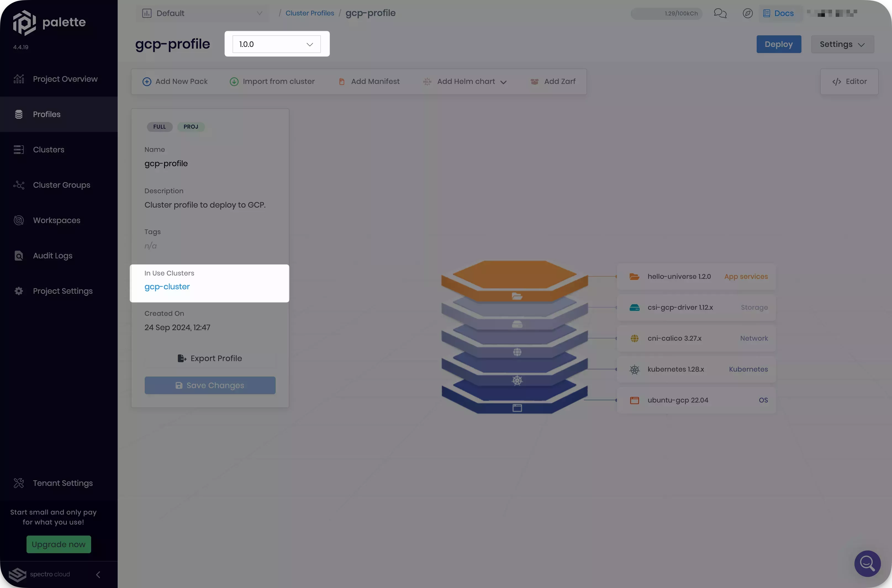Open Project Settings
This screenshot has width=892, height=588.
[x=62, y=291]
